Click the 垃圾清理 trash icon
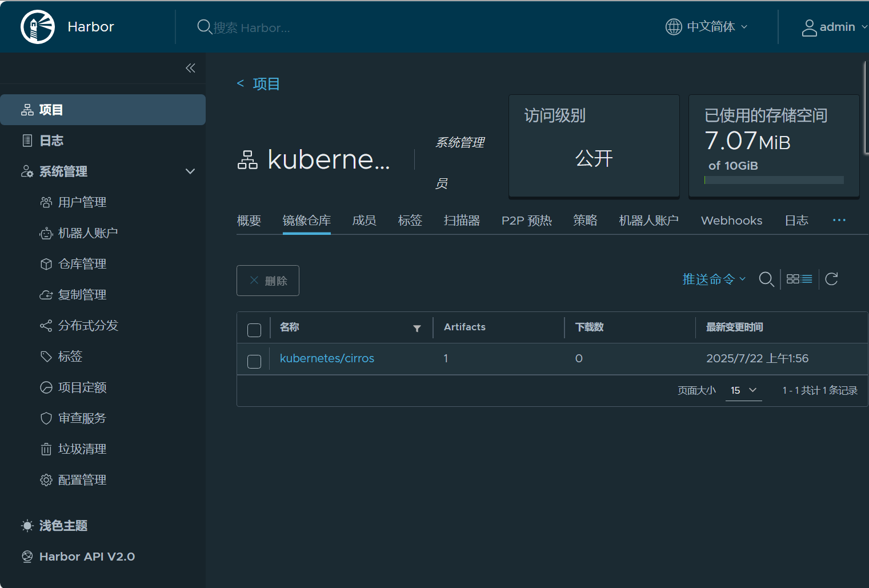The height and width of the screenshot is (588, 869). [x=46, y=449]
